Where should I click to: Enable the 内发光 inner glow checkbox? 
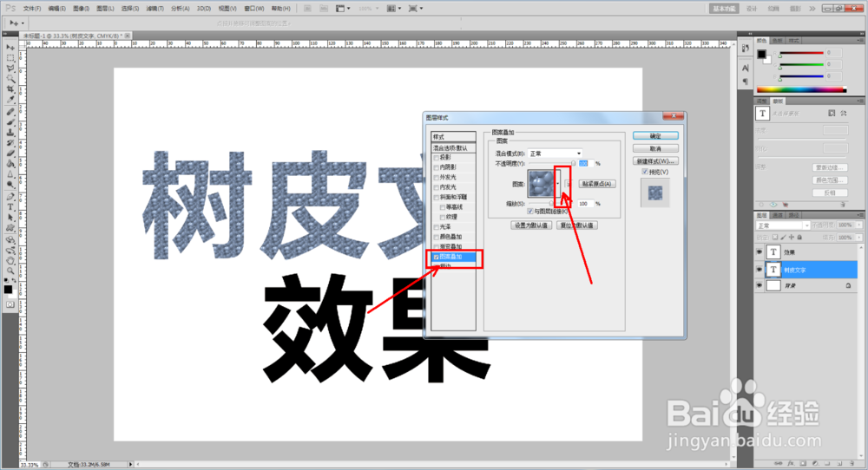[x=437, y=187]
